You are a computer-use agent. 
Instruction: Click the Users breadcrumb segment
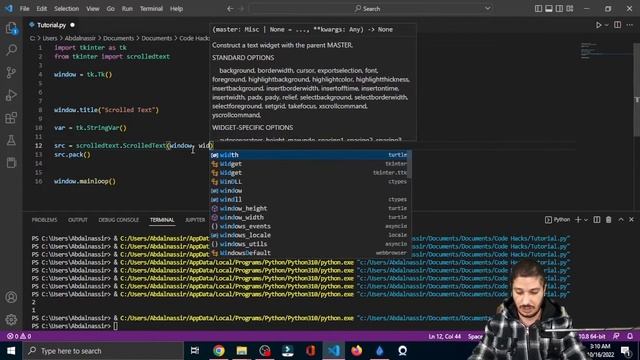(50, 38)
